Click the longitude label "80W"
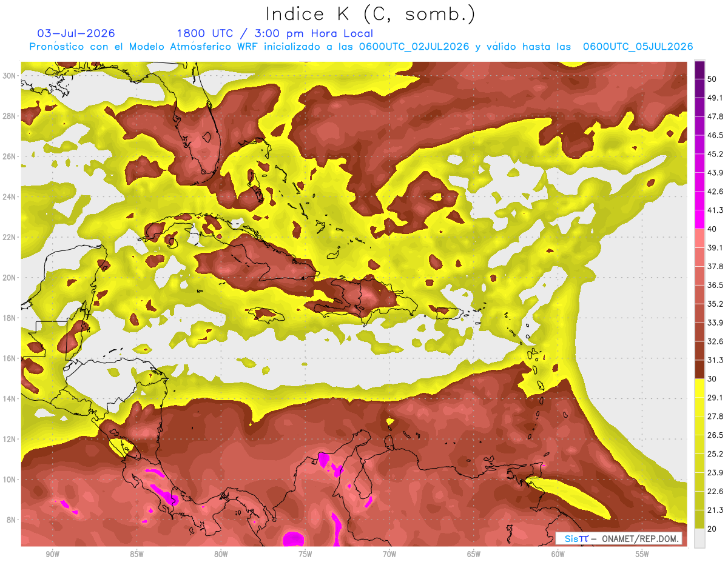 click(x=221, y=555)
